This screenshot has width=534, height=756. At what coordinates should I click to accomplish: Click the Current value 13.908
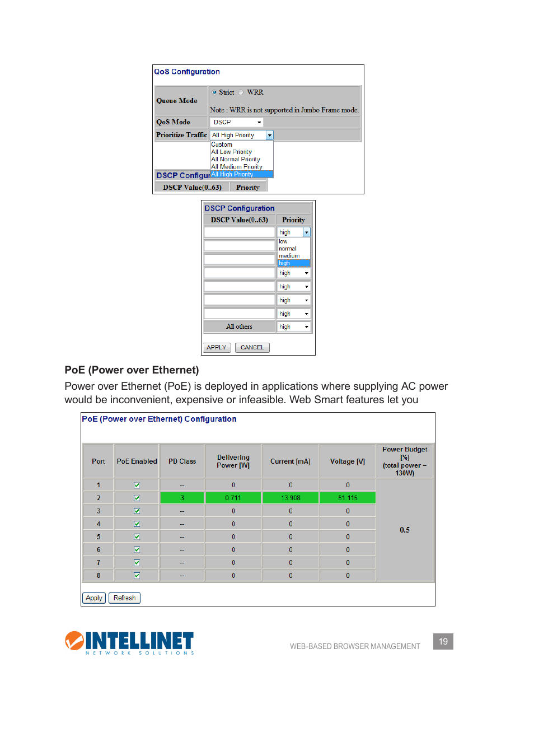(291, 498)
